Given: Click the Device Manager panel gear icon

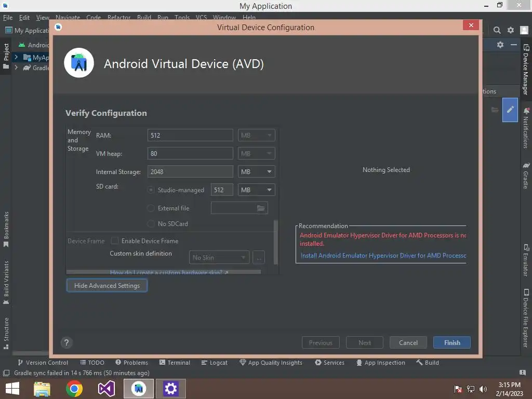Looking at the screenshot, I should (x=500, y=45).
